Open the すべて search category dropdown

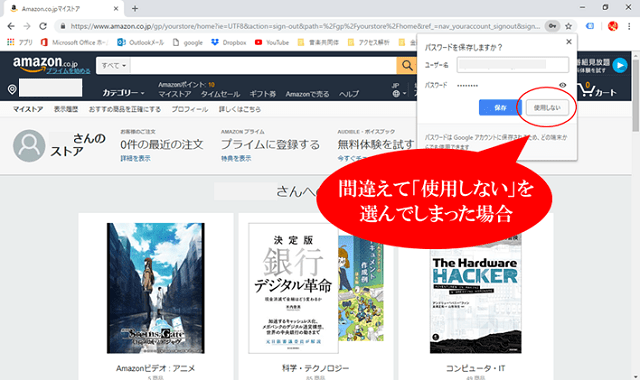tap(113, 65)
